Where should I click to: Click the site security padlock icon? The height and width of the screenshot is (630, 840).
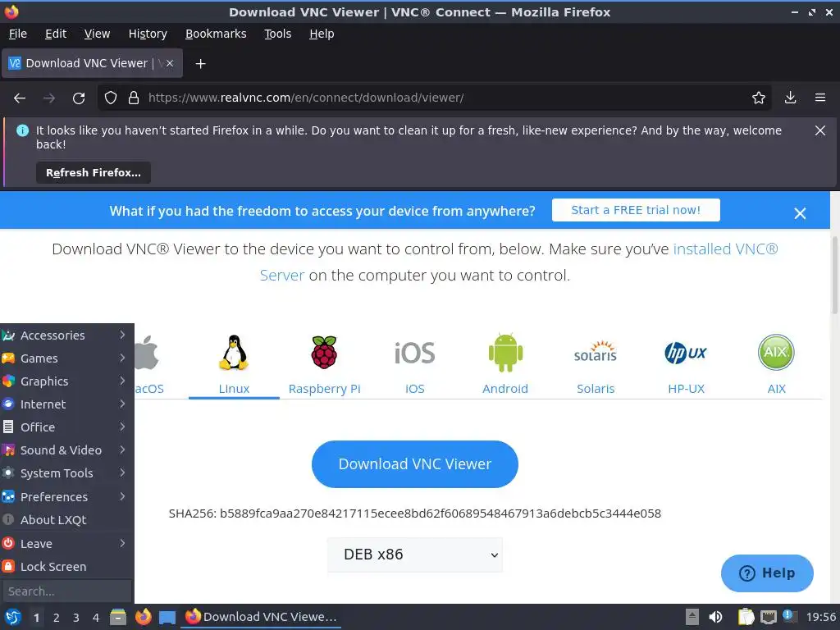coord(134,98)
